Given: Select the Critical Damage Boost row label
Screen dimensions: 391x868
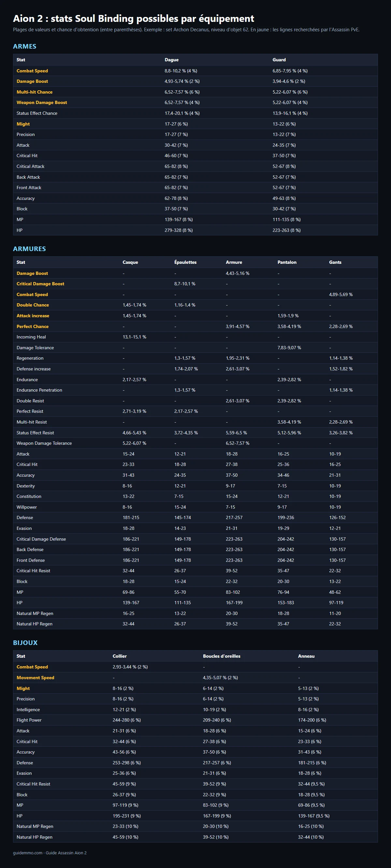Looking at the screenshot, I should (x=40, y=284).
